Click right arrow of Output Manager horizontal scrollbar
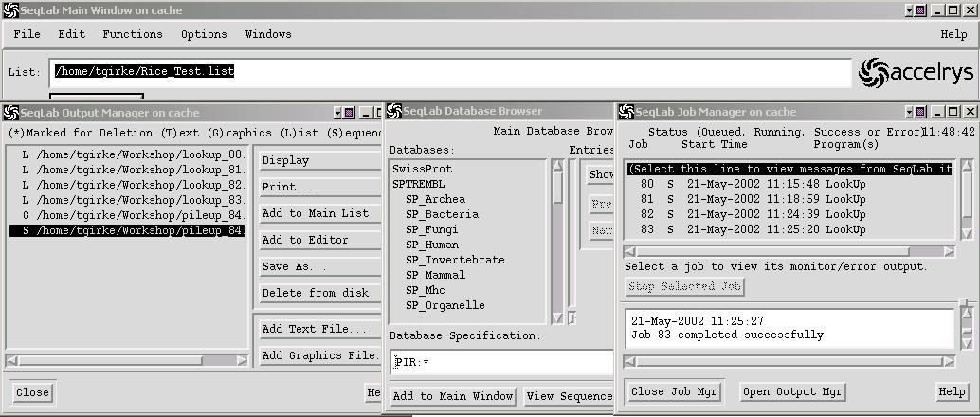 242,360
